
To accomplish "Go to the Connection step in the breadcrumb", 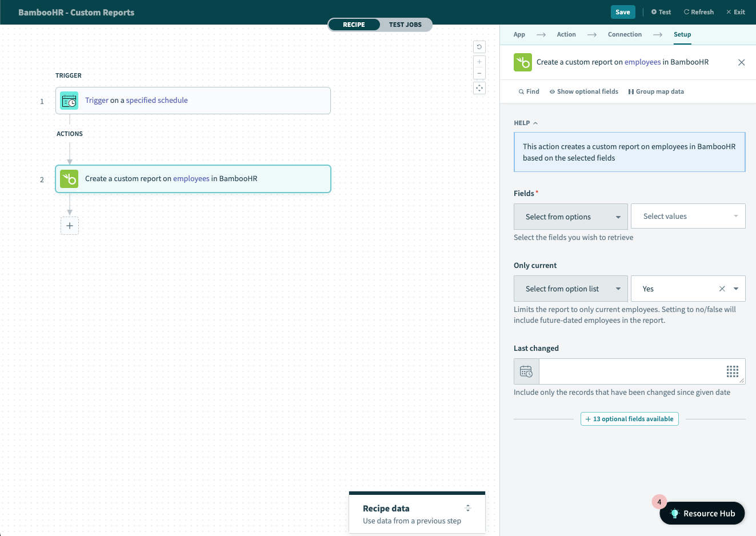I will click(x=625, y=34).
